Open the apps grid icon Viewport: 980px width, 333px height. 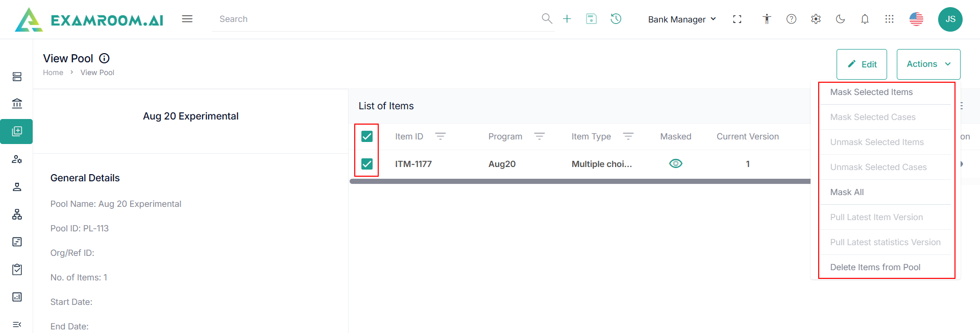click(889, 19)
